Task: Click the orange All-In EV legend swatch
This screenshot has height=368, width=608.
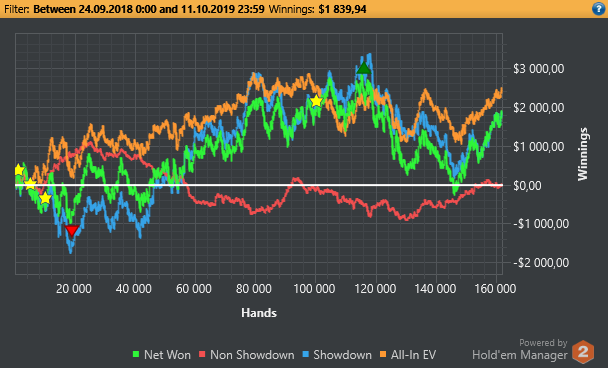Action: (x=383, y=354)
